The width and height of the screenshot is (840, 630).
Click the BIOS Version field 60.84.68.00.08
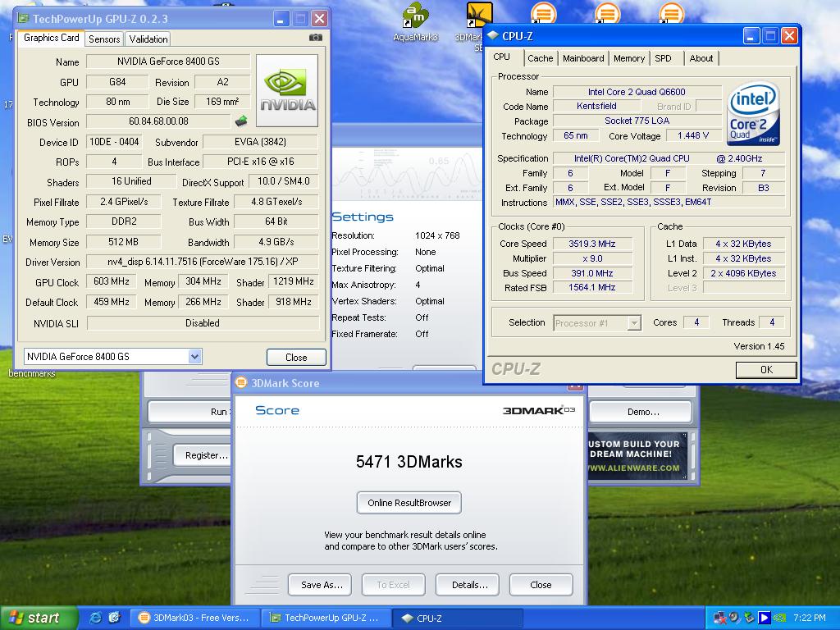158,121
